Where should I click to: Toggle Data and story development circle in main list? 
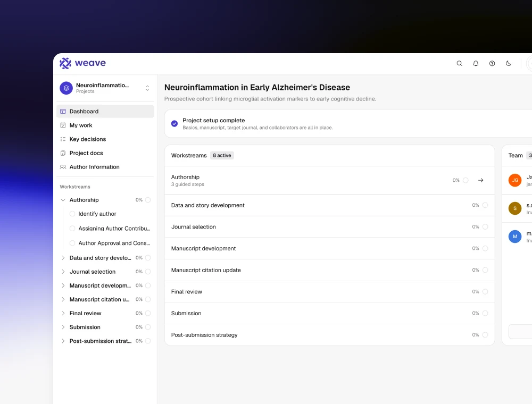click(485, 205)
